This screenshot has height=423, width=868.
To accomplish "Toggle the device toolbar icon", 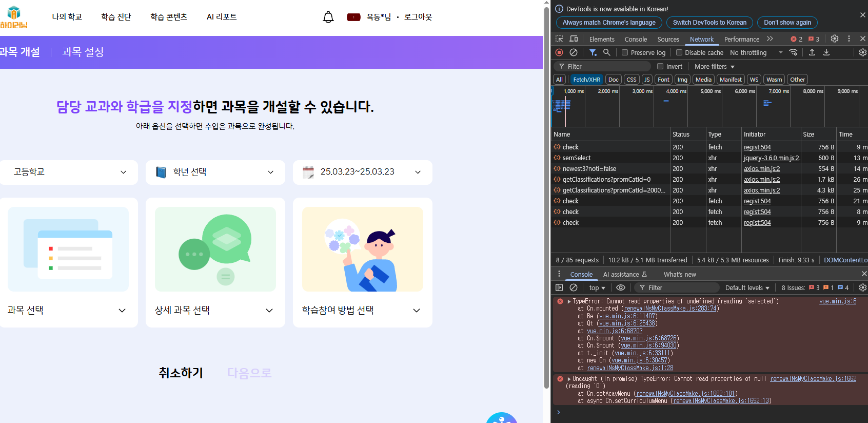I will pos(574,39).
